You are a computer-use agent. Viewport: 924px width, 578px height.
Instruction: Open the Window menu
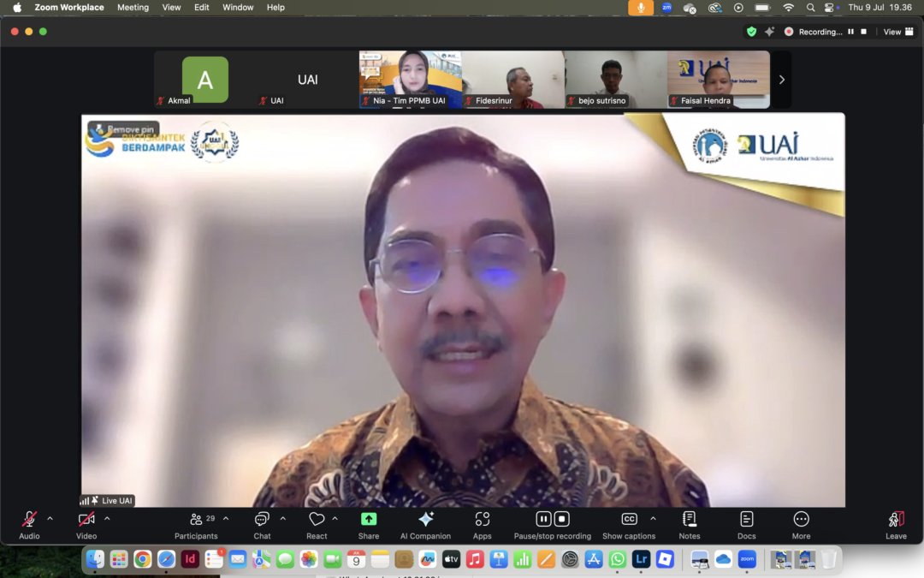238,8
